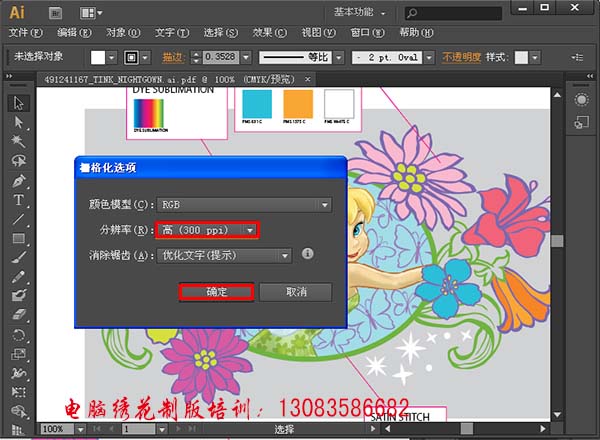600x440 pixels.
Task: Select the Rectangle tool
Action: (18, 239)
